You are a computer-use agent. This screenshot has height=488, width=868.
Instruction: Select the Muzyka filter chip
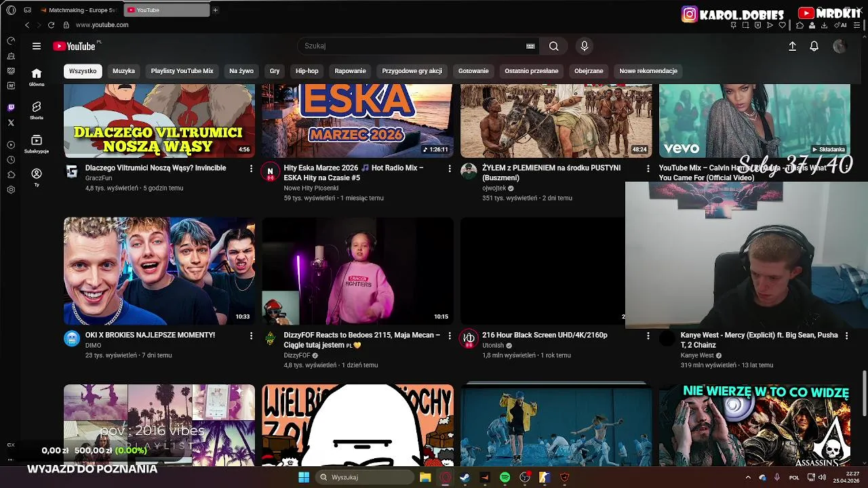pyautogui.click(x=123, y=71)
